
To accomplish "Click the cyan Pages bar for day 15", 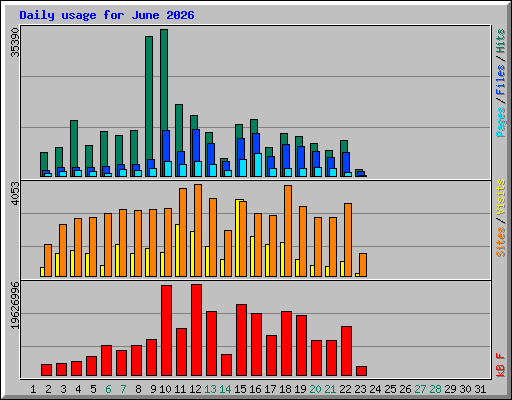I will pos(243,168).
